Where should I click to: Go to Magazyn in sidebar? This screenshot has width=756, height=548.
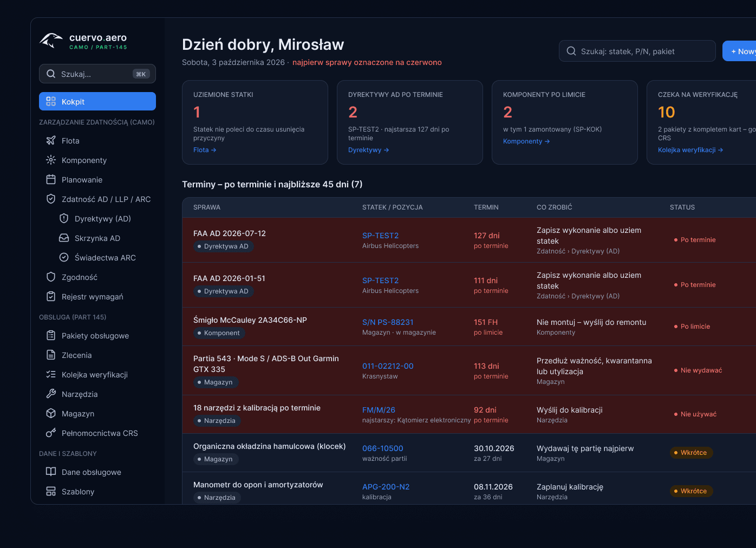(x=97, y=413)
